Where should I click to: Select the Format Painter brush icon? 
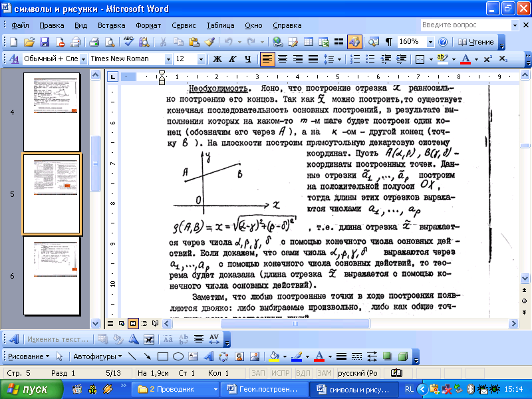tap(209, 42)
